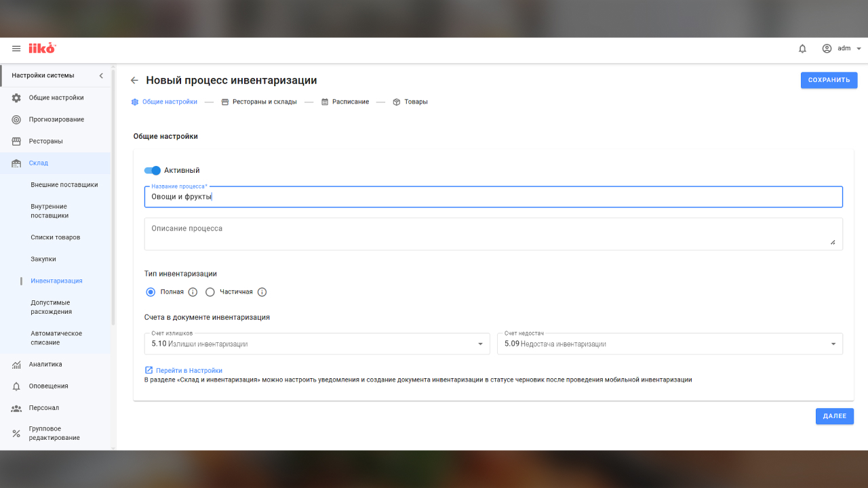
Task: Click the Новый процесс инвентаризации heading
Action: click(232, 80)
